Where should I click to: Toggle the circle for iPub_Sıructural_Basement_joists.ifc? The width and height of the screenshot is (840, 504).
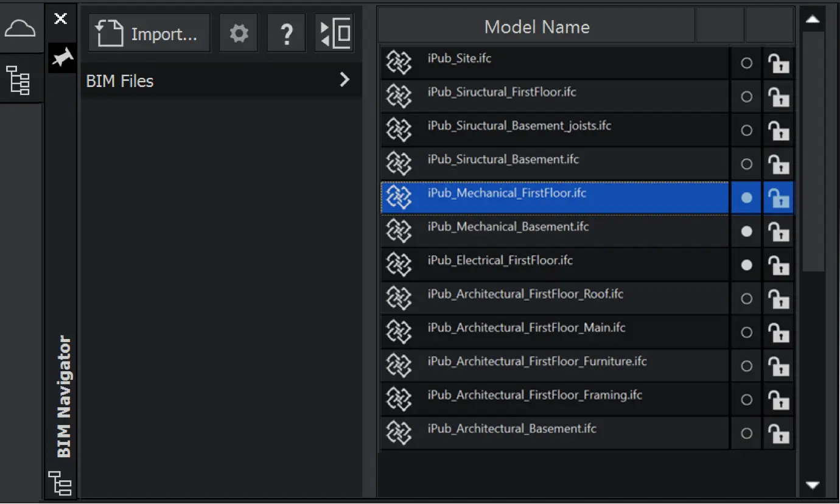click(746, 130)
